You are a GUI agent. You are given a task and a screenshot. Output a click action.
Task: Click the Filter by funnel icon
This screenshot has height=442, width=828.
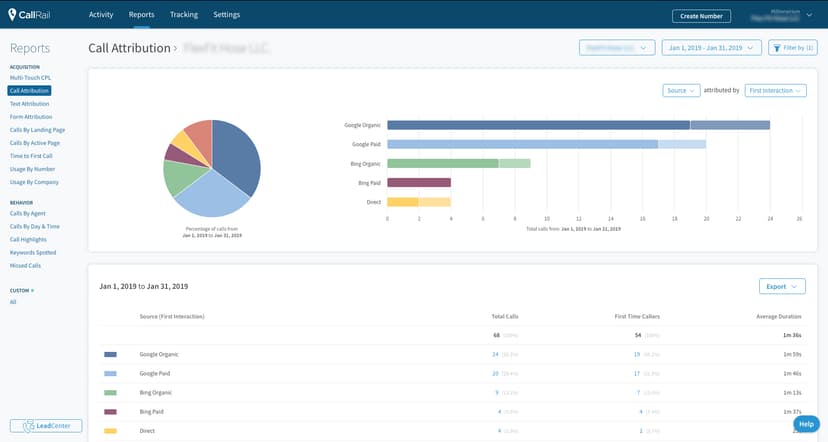[777, 47]
